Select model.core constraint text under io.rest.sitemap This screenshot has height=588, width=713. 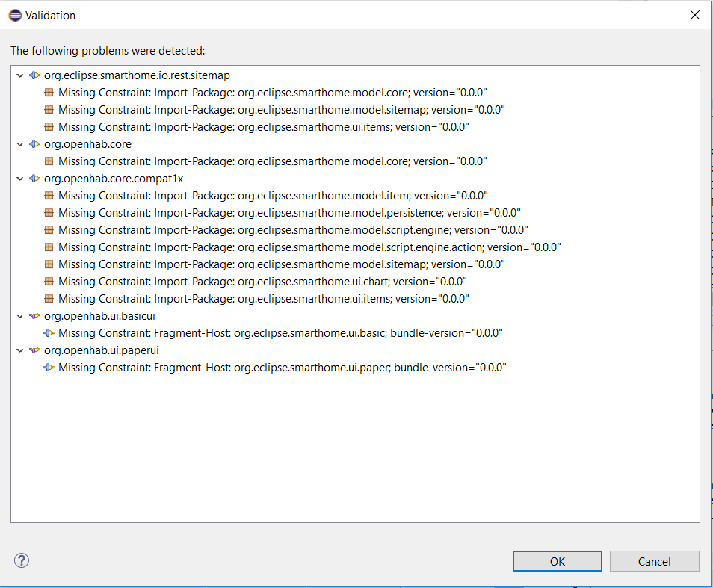tap(273, 93)
